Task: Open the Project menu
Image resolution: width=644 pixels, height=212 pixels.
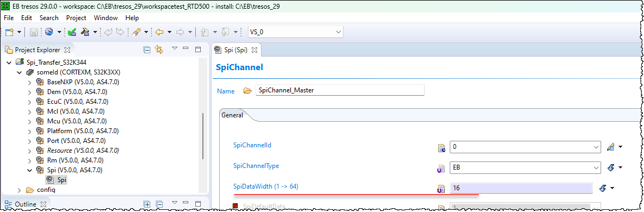Action: pyautogui.click(x=76, y=18)
